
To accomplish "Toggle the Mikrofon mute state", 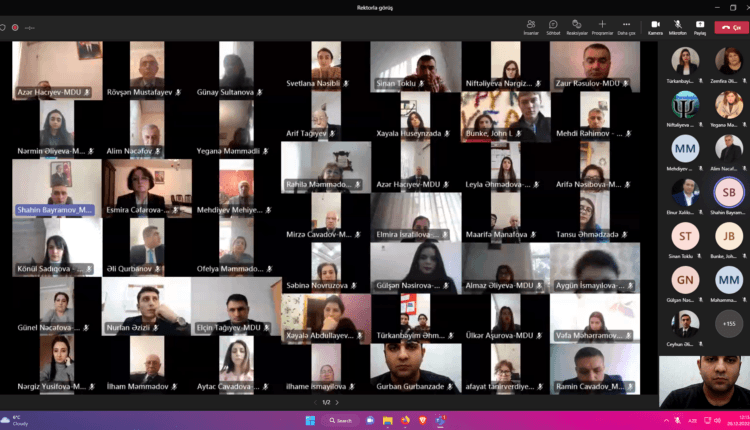I will pyautogui.click(x=678, y=25).
